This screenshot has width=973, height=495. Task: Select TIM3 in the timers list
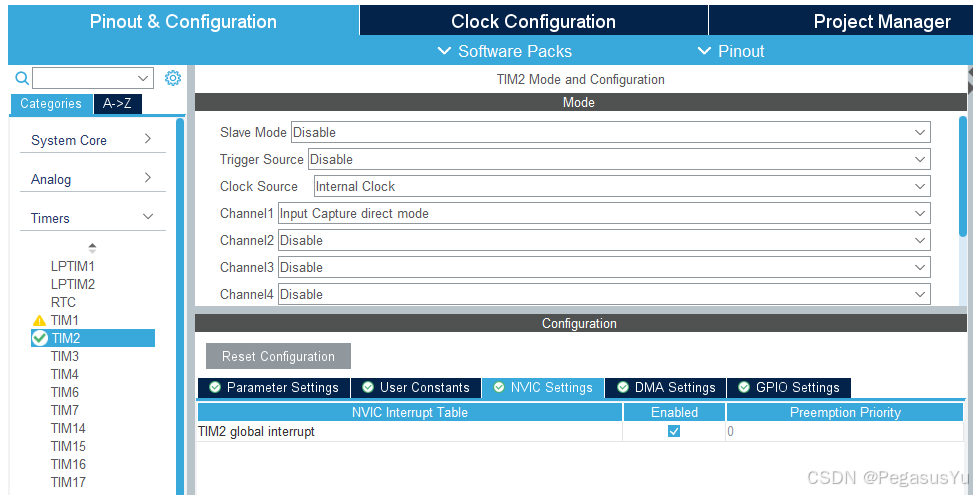click(x=65, y=357)
